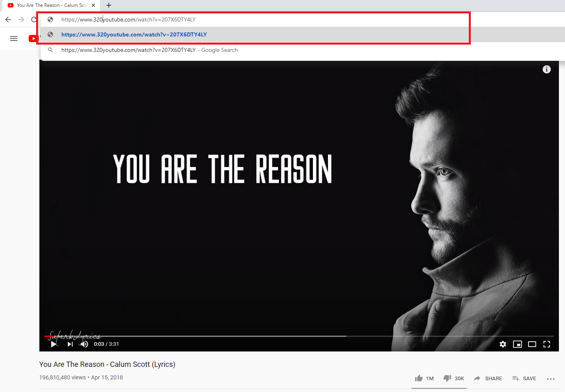
Task: Open the YouTube guide hamburger menu
Action: pyautogui.click(x=14, y=39)
